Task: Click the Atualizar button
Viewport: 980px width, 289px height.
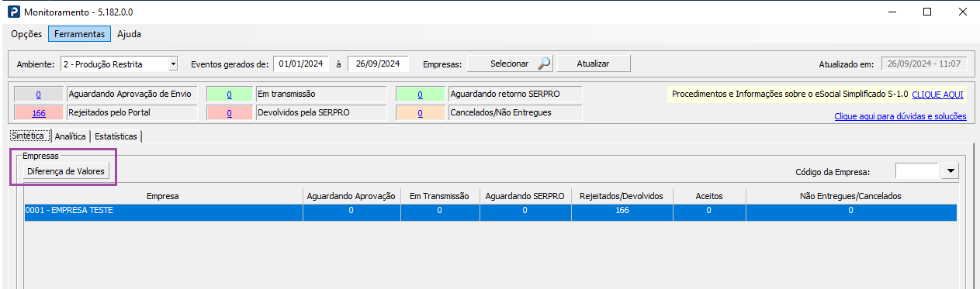Action: click(x=594, y=64)
